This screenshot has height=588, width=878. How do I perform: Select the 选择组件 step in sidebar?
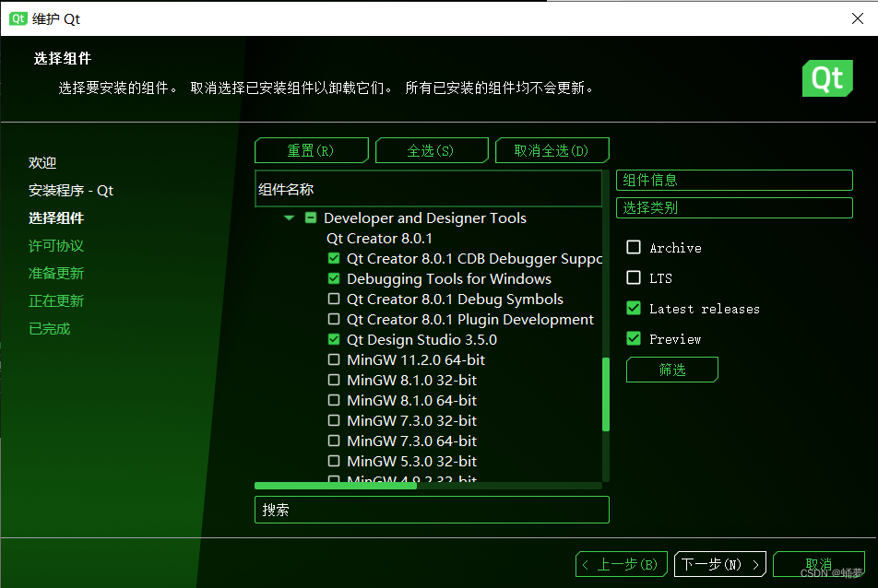(x=56, y=218)
